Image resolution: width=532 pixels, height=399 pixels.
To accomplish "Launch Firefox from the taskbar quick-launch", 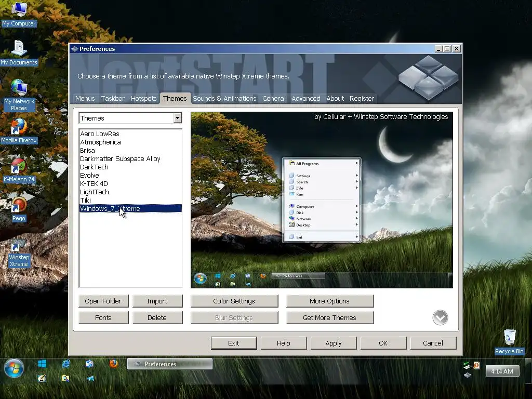I will tap(113, 364).
